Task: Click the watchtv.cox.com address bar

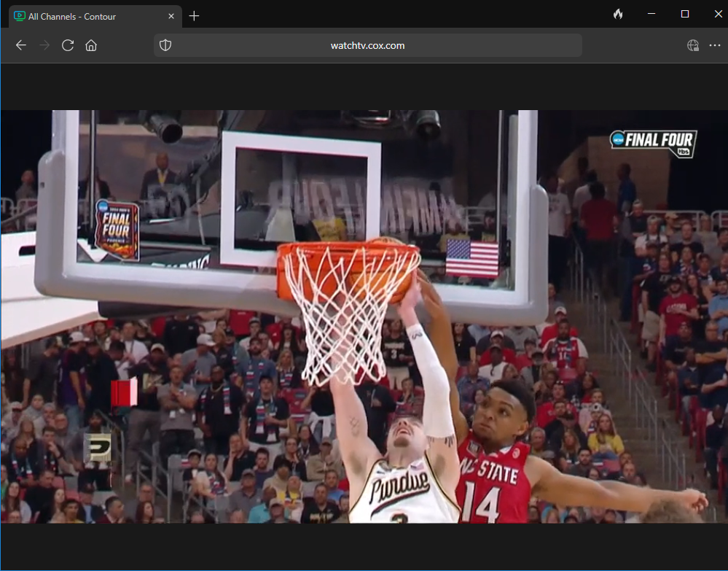Action: pos(368,45)
